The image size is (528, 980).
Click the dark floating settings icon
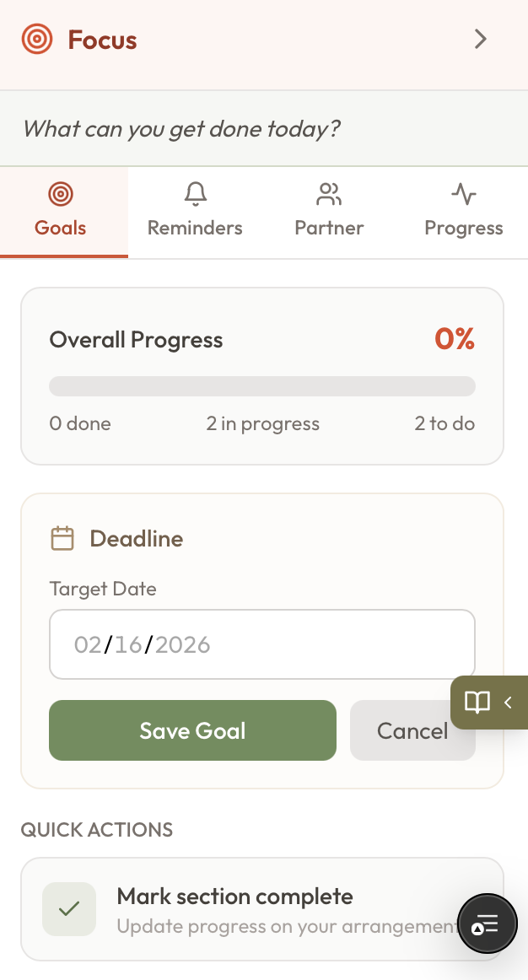[488, 923]
